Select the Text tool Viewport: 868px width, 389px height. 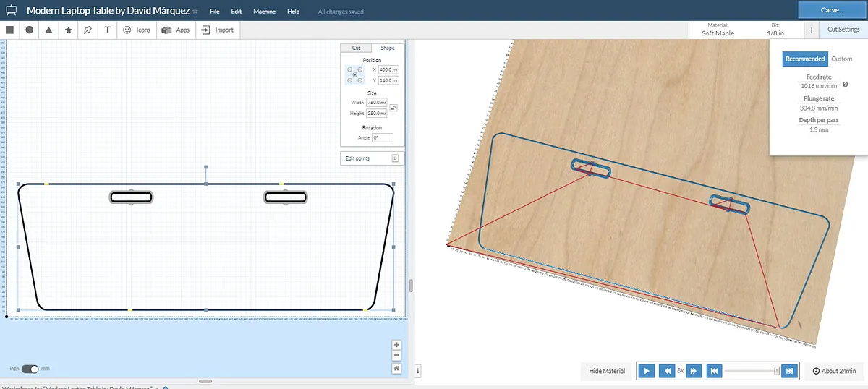108,30
